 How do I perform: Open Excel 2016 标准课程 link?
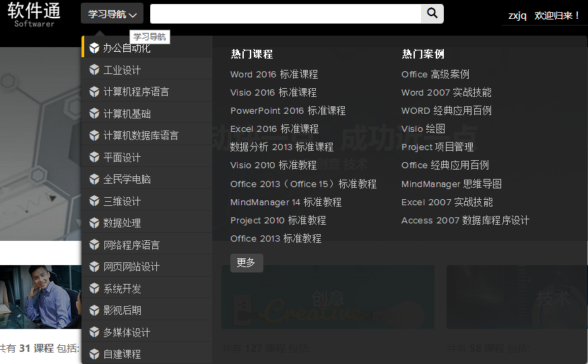(275, 129)
